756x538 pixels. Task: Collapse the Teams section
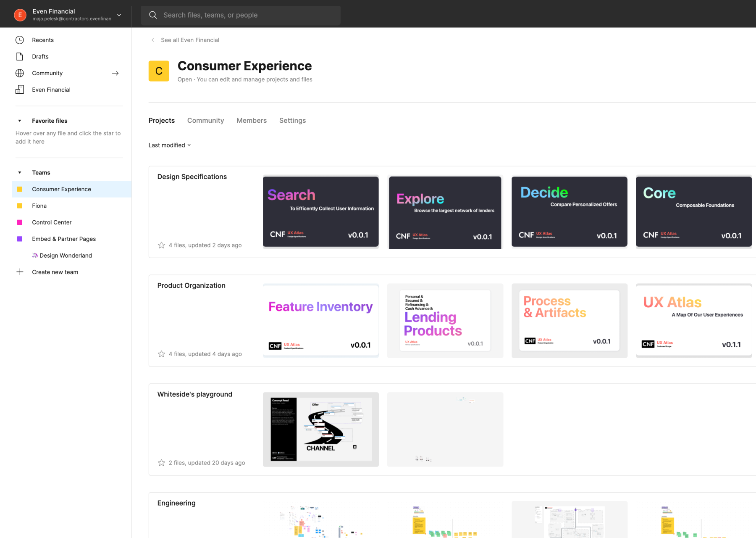pos(20,173)
